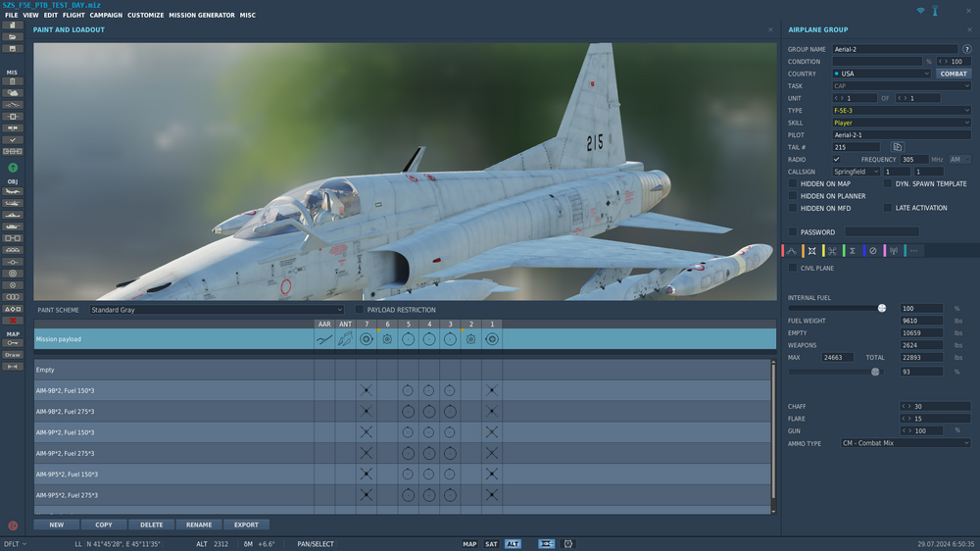
Task: Open the route waypoints tab icon
Action: (791, 251)
